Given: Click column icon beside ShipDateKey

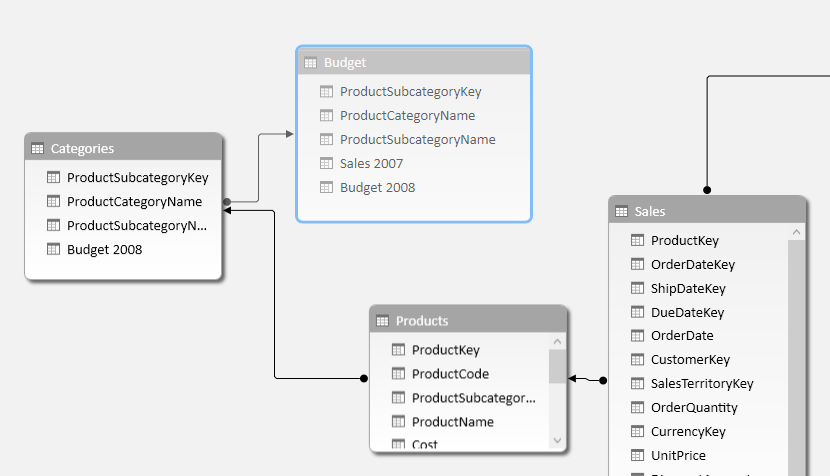Looking at the screenshot, I should pos(637,288).
